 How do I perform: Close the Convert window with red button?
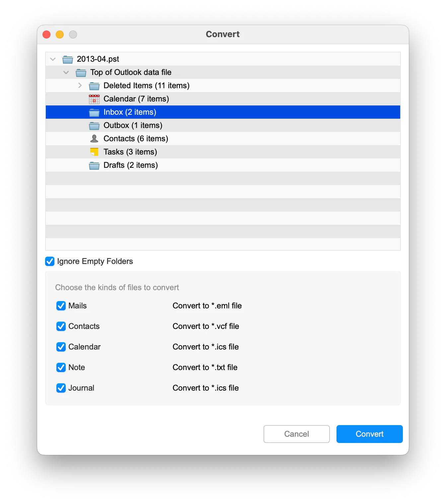pyautogui.click(x=46, y=34)
